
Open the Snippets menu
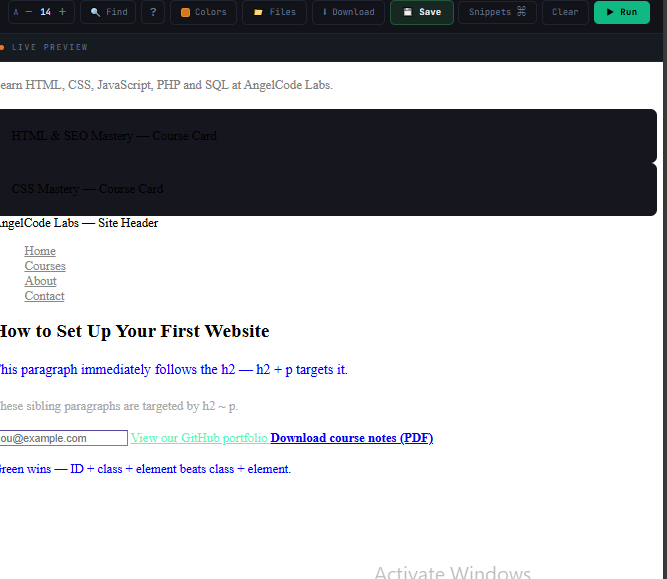point(497,12)
